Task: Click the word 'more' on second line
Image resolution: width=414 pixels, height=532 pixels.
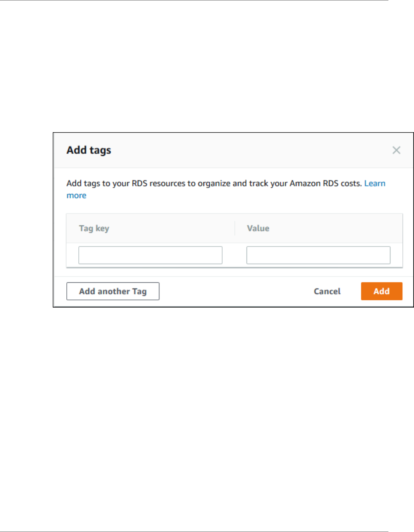Action: pyautogui.click(x=76, y=195)
